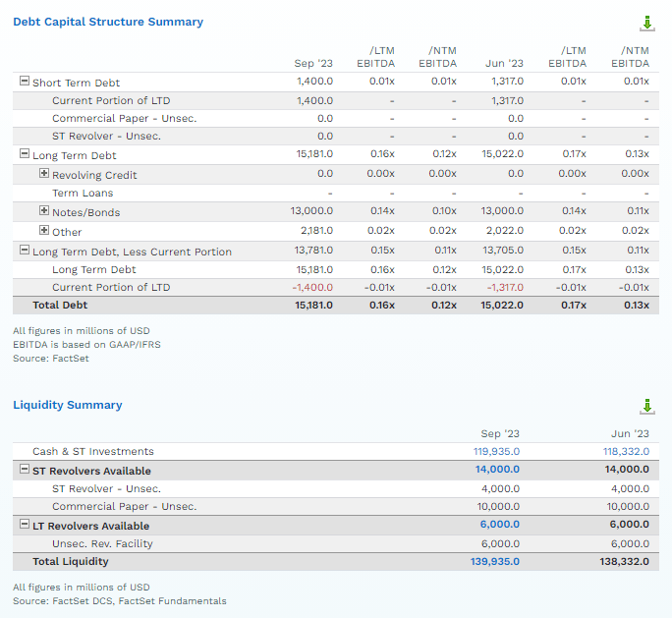Open the Jun '23 cash value 118,332.0
672x618 pixels.
pos(626,452)
